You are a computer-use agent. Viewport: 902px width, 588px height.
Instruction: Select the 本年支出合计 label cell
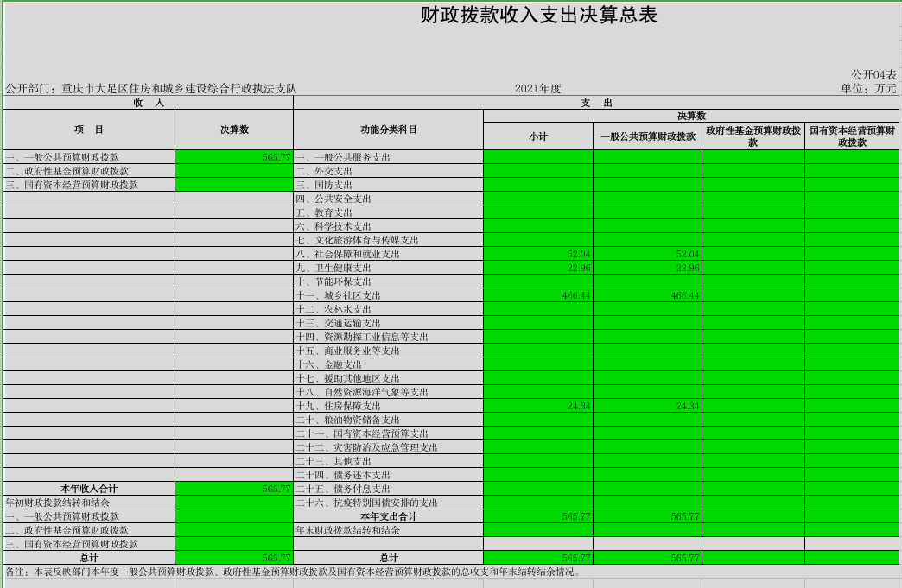[388, 516]
